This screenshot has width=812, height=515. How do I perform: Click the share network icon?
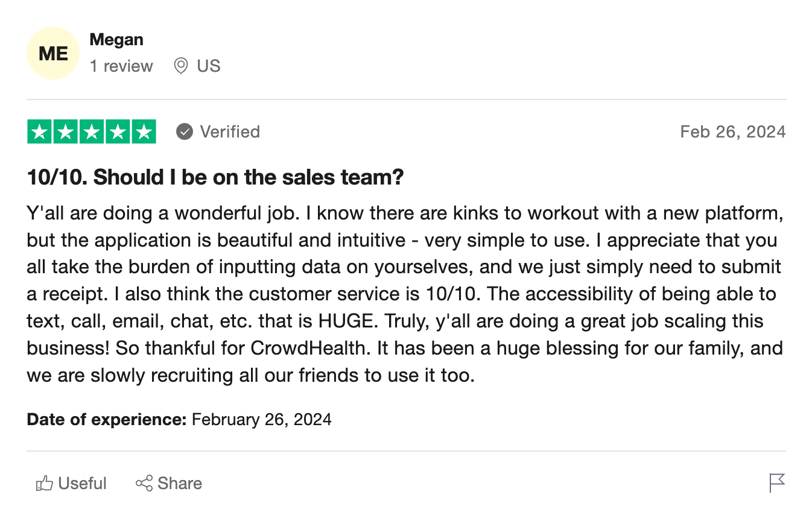(144, 483)
